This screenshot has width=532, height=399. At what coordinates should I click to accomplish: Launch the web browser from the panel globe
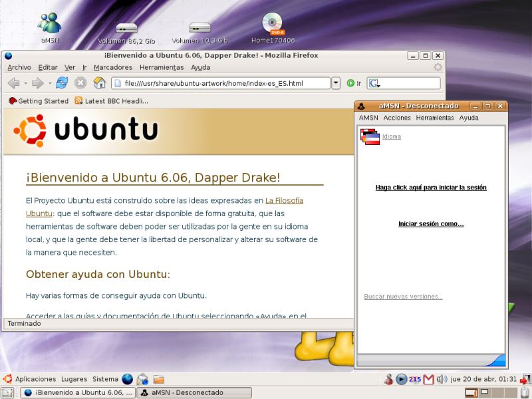click(x=128, y=379)
